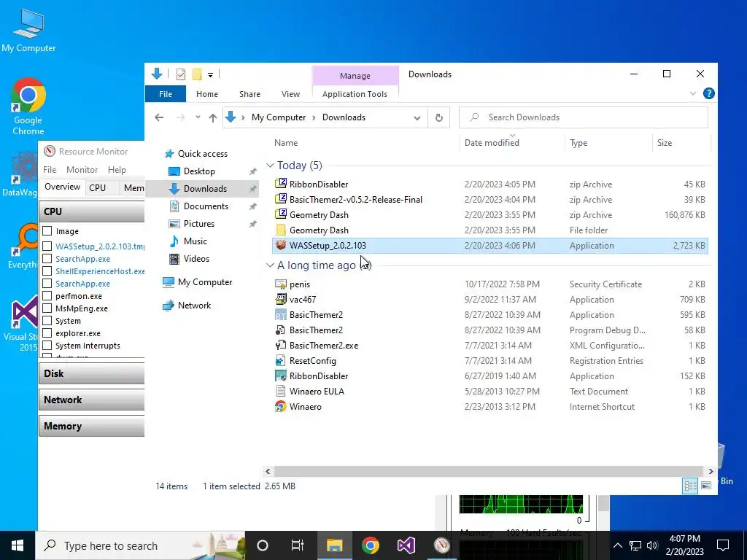747x560 pixels.
Task: Check System Interrupts checkbox
Action: [x=47, y=345]
